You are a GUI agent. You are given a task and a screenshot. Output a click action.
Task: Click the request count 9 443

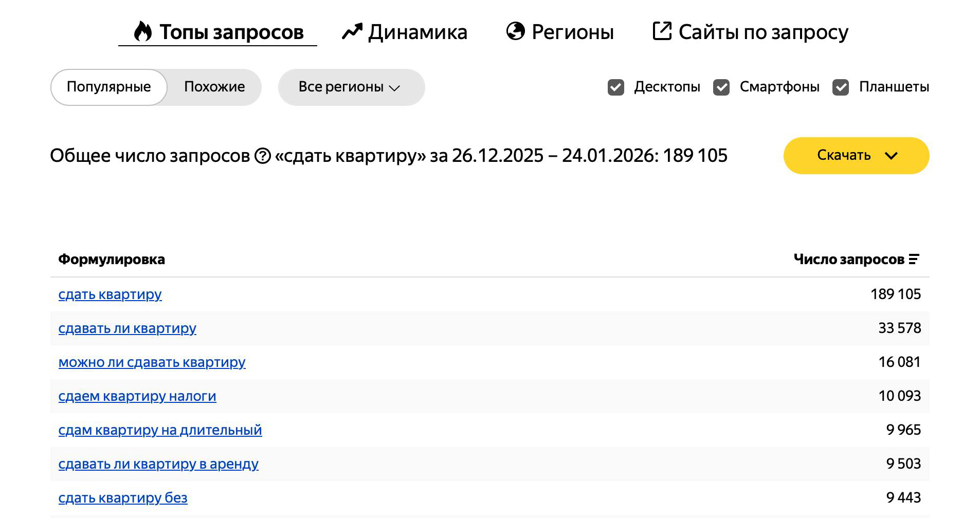903,498
